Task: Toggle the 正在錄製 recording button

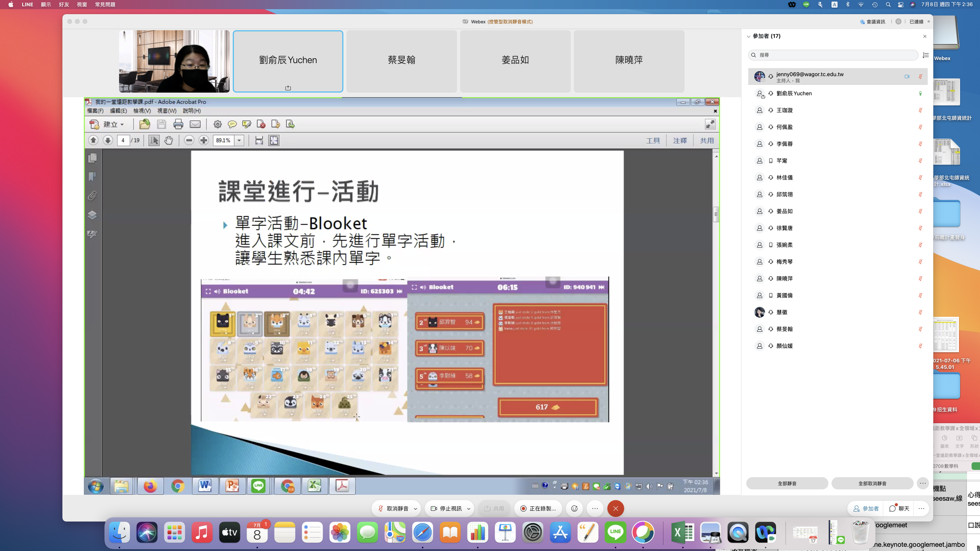Action: (538, 509)
